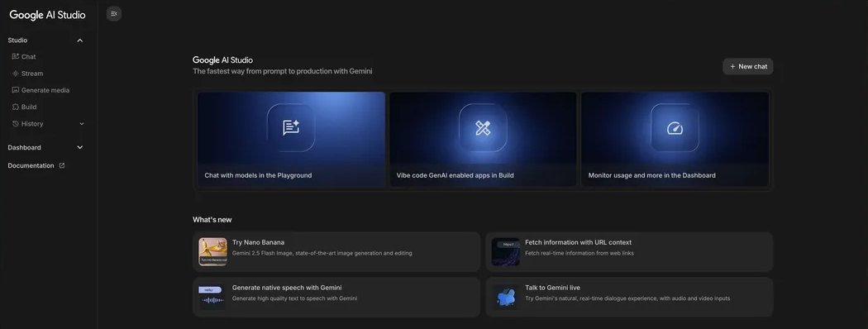Click the History clock icon in the sidebar
The height and width of the screenshot is (329, 868).
(x=16, y=123)
